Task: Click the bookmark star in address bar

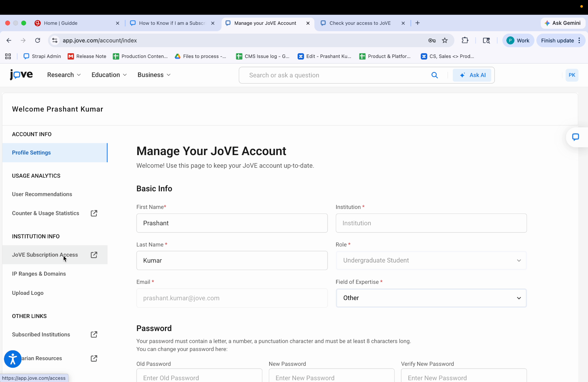Action: tap(445, 40)
